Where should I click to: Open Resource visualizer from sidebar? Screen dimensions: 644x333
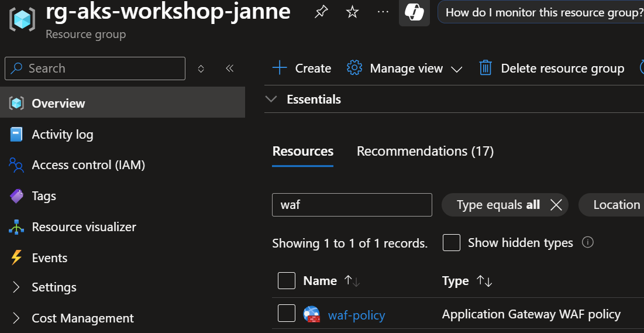coord(84,227)
